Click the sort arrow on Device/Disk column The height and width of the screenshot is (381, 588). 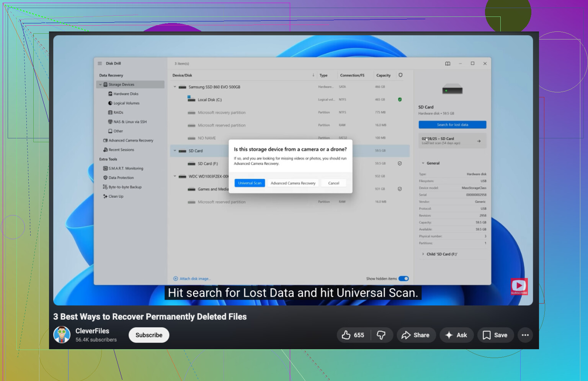click(x=313, y=75)
